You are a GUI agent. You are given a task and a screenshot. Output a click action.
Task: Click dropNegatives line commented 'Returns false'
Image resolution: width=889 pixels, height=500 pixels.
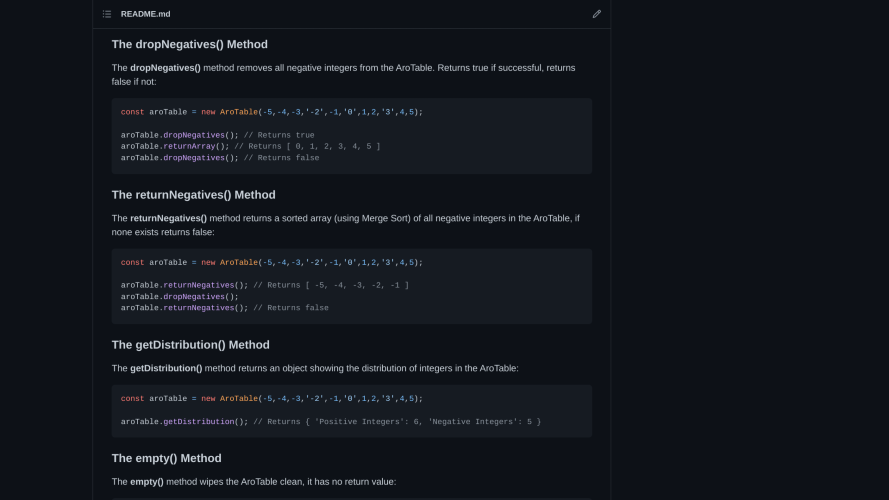click(220, 158)
